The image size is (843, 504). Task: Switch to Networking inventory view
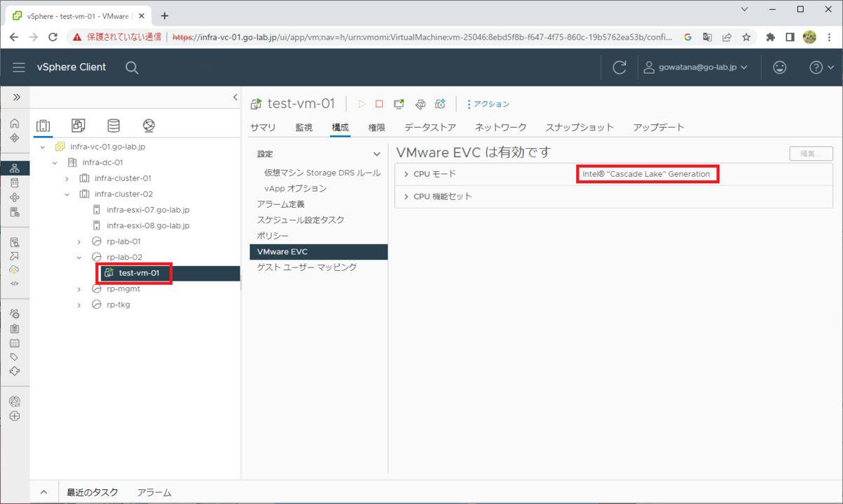148,126
